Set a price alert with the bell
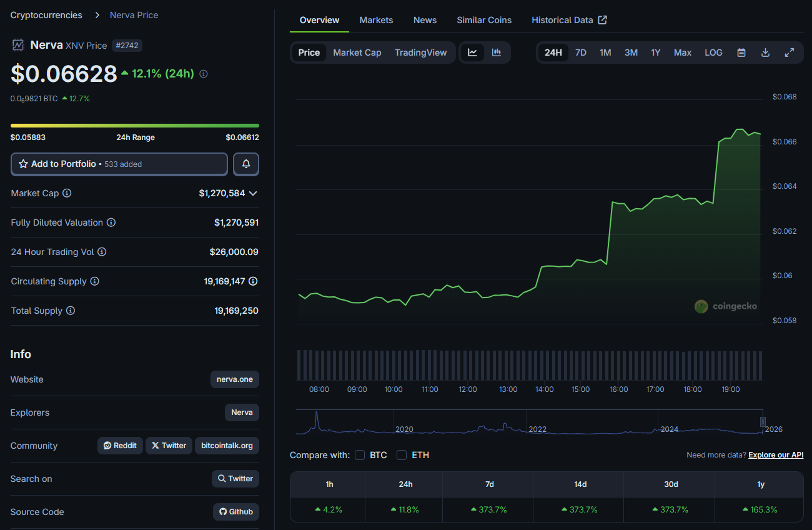Image resolution: width=812 pixels, height=530 pixels. click(246, 164)
